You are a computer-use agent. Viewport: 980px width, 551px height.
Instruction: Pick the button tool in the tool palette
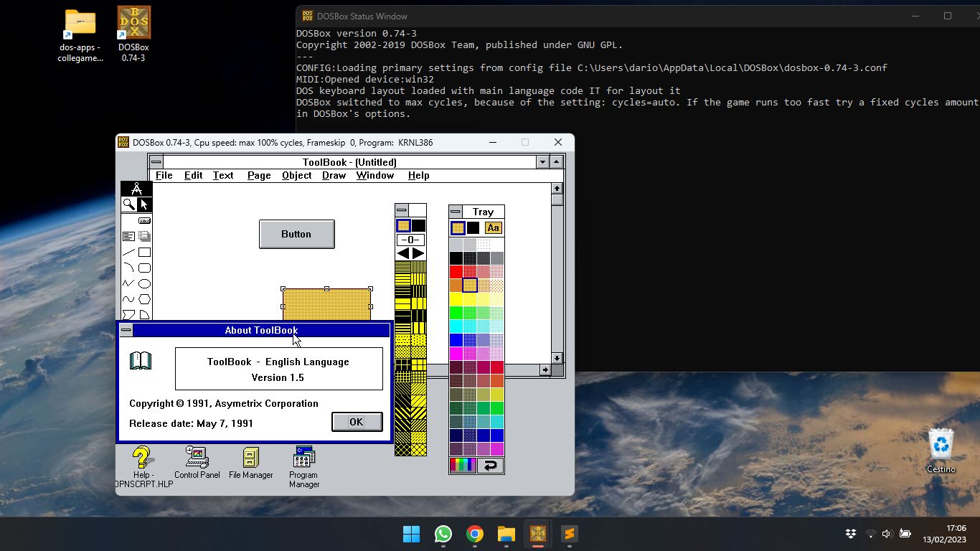[x=144, y=220]
